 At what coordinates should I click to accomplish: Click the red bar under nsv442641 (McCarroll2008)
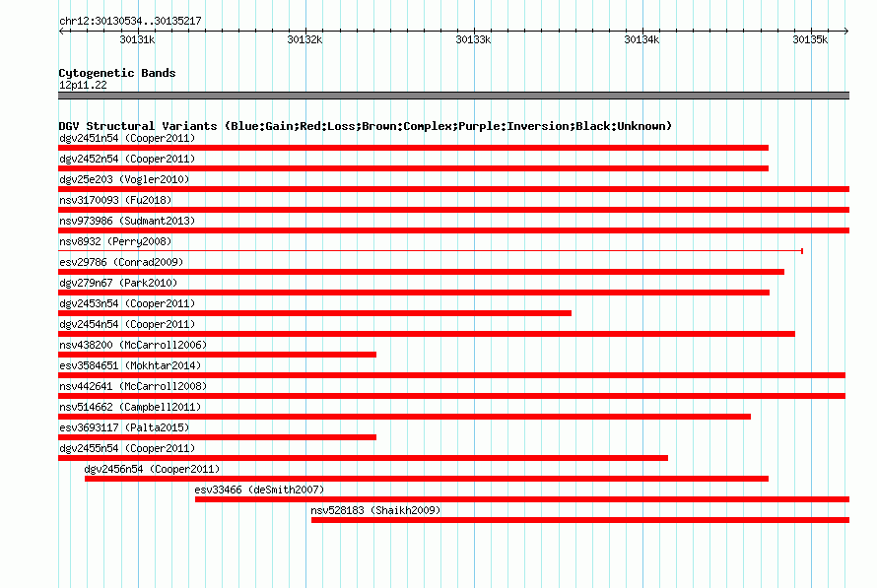[452, 396]
